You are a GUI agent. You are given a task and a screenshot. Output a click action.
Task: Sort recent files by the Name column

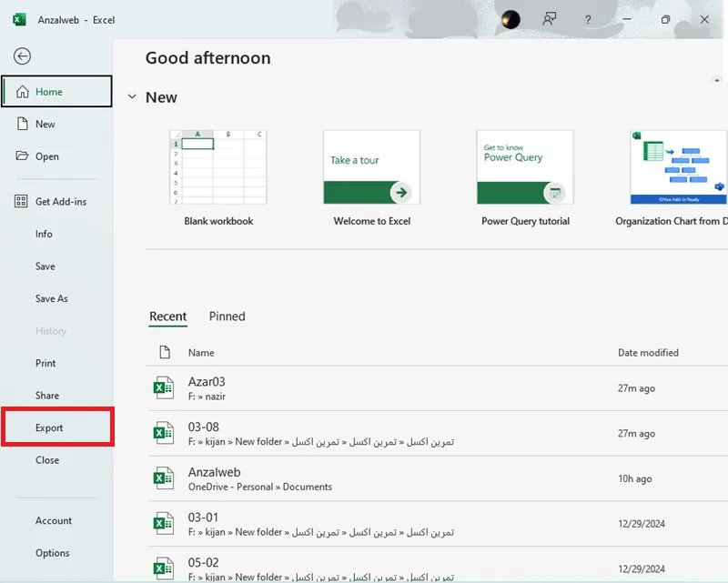pyautogui.click(x=201, y=353)
